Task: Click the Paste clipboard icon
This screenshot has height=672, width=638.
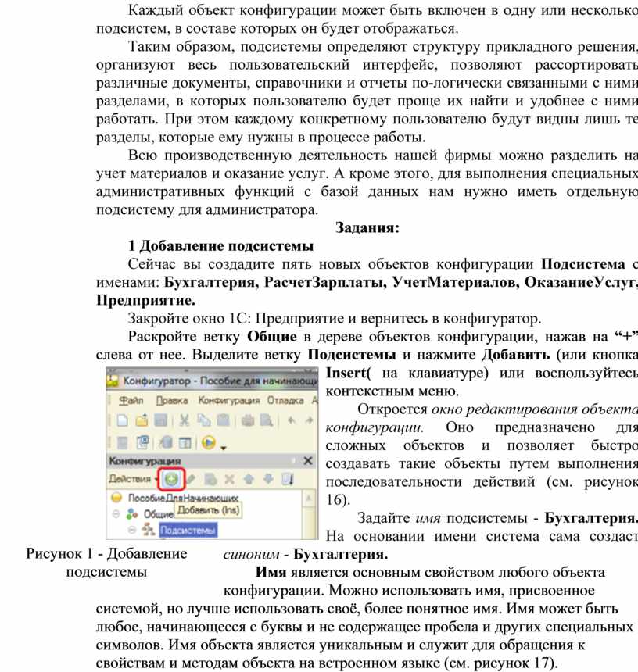Action: pyautogui.click(x=223, y=420)
